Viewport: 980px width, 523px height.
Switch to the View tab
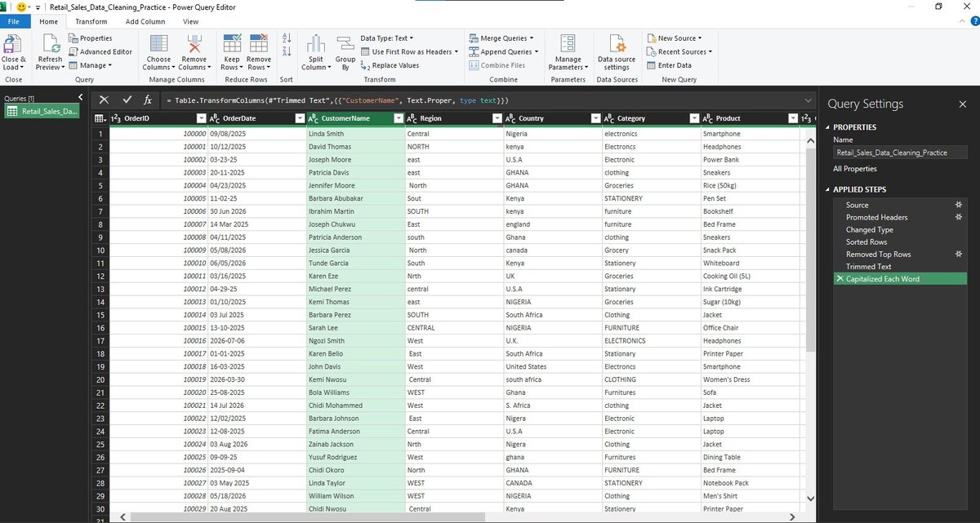point(190,22)
